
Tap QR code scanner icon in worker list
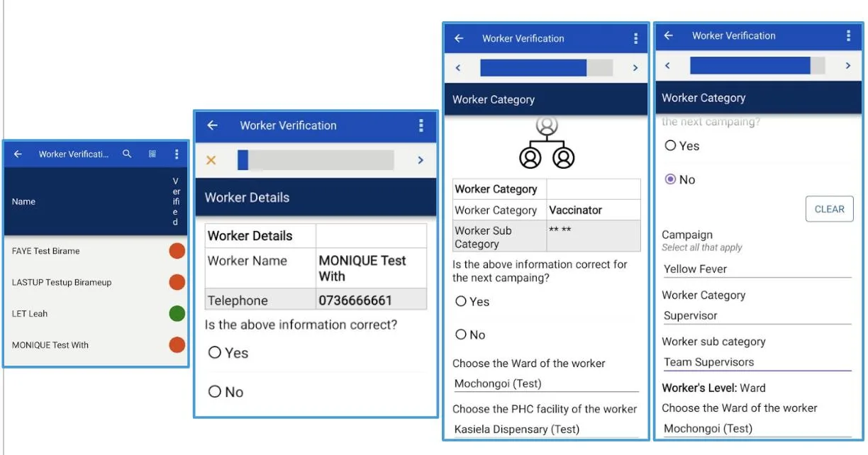pos(152,154)
